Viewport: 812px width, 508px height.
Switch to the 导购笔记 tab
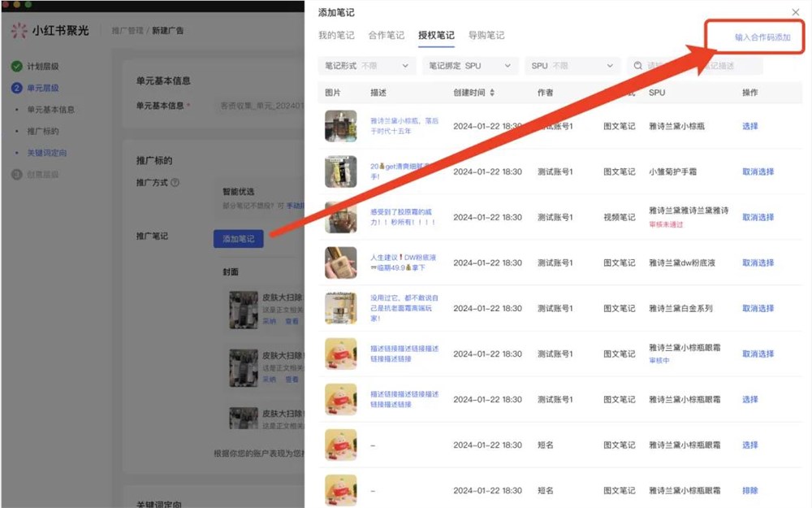pyautogui.click(x=487, y=35)
